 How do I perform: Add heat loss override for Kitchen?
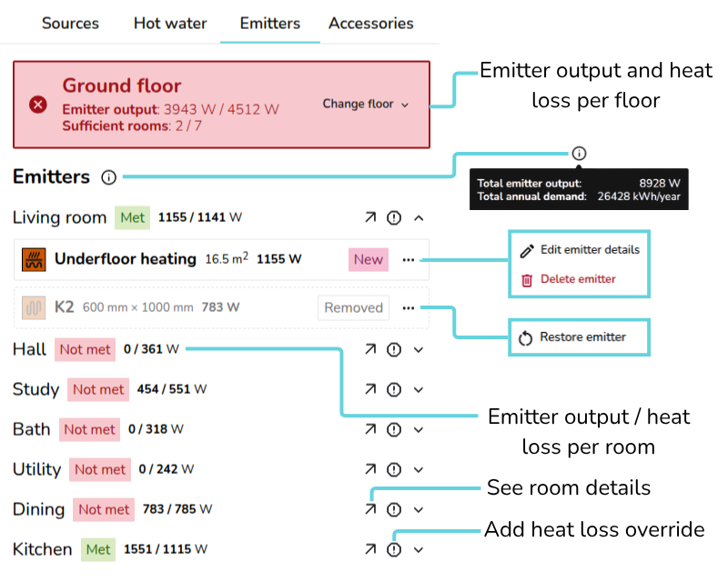tap(394, 549)
